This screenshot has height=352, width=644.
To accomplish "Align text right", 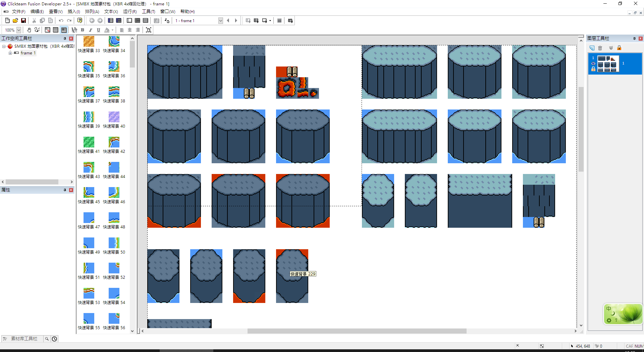I will click(138, 30).
